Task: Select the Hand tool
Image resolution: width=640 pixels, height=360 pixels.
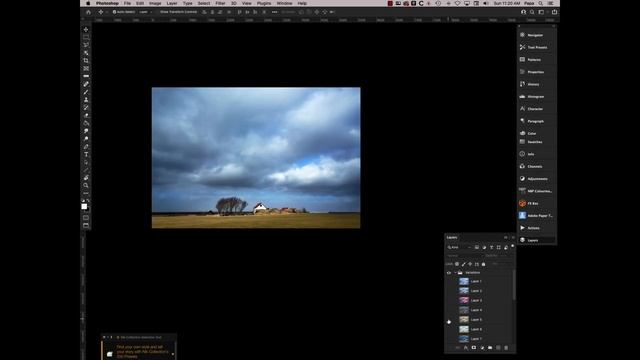Action: click(x=86, y=178)
